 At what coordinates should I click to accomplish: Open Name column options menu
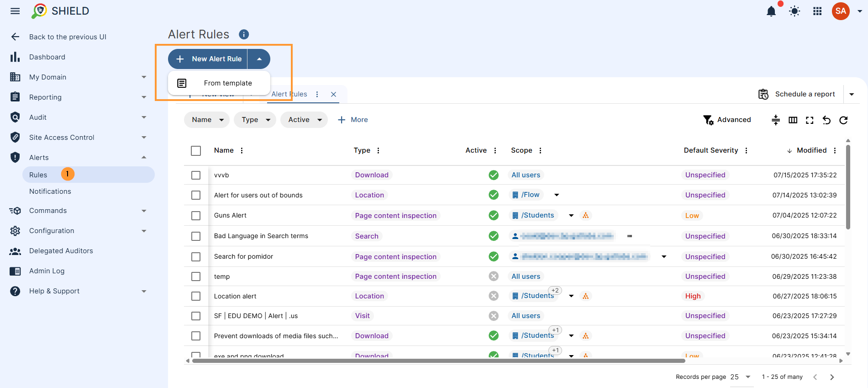242,150
